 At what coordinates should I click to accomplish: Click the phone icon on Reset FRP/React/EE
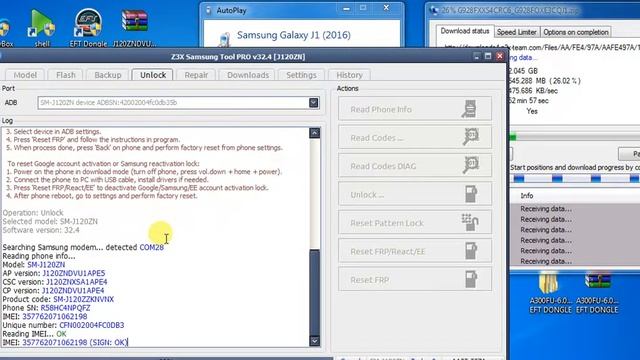tap(471, 251)
